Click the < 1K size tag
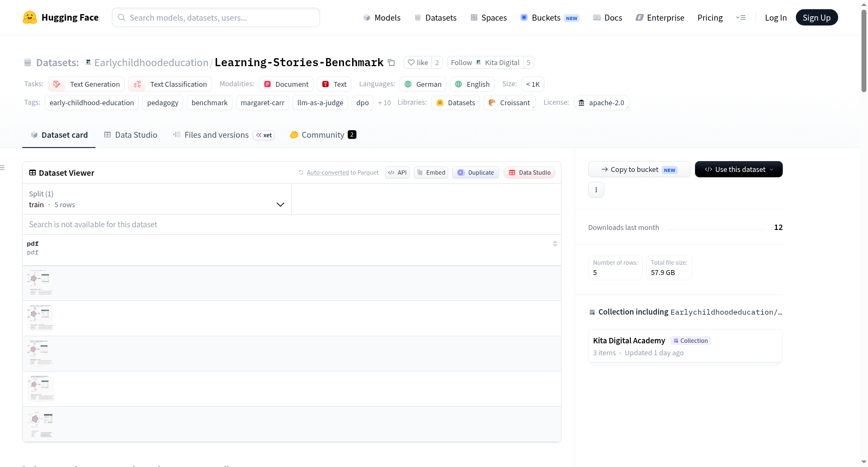 click(x=533, y=84)
